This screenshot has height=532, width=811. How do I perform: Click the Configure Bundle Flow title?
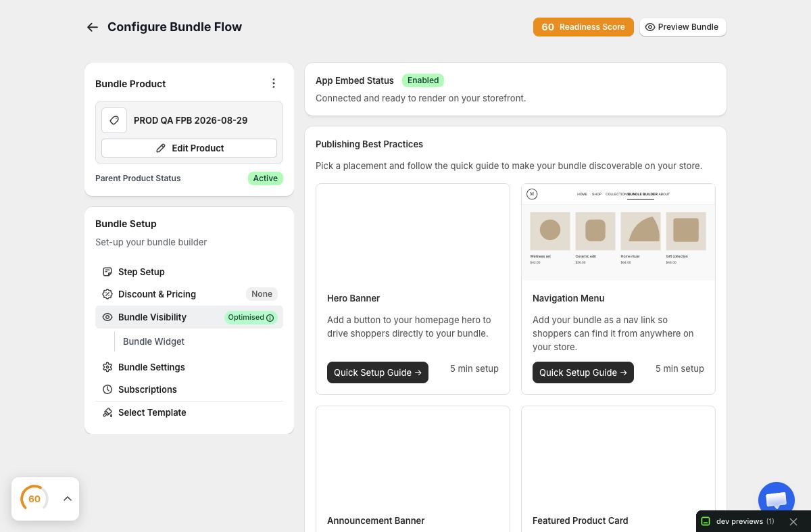click(x=174, y=27)
